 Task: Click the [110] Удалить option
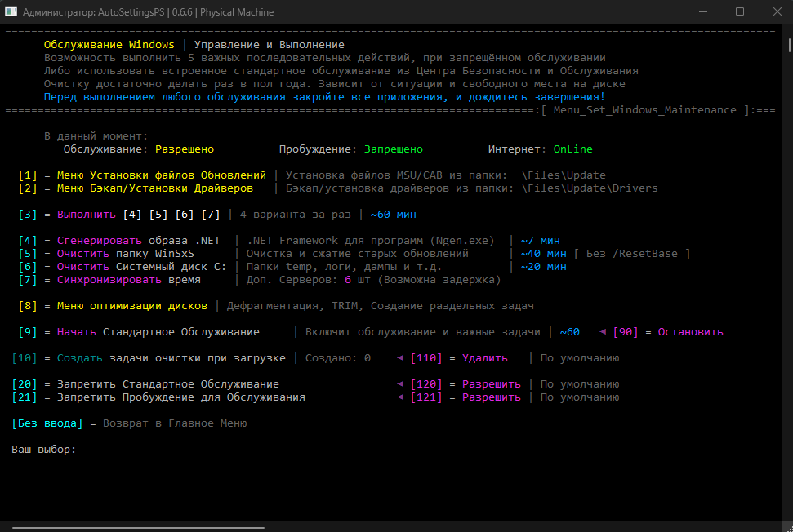459,358
